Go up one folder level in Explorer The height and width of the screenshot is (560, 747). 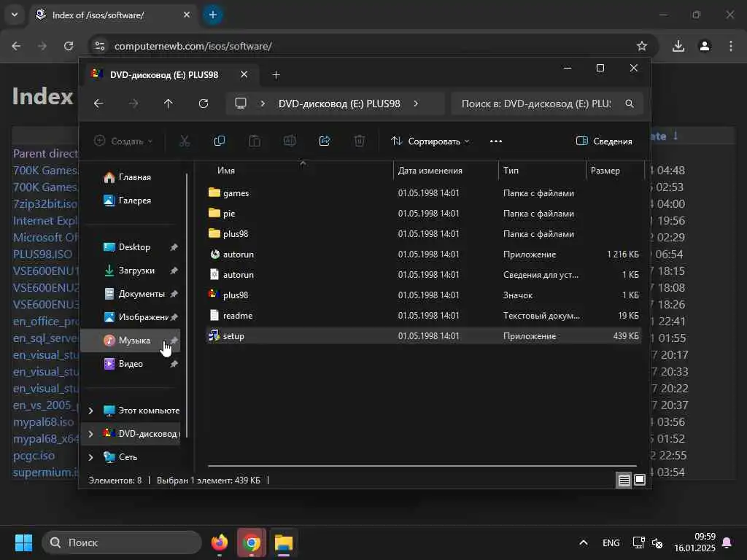pyautogui.click(x=169, y=104)
